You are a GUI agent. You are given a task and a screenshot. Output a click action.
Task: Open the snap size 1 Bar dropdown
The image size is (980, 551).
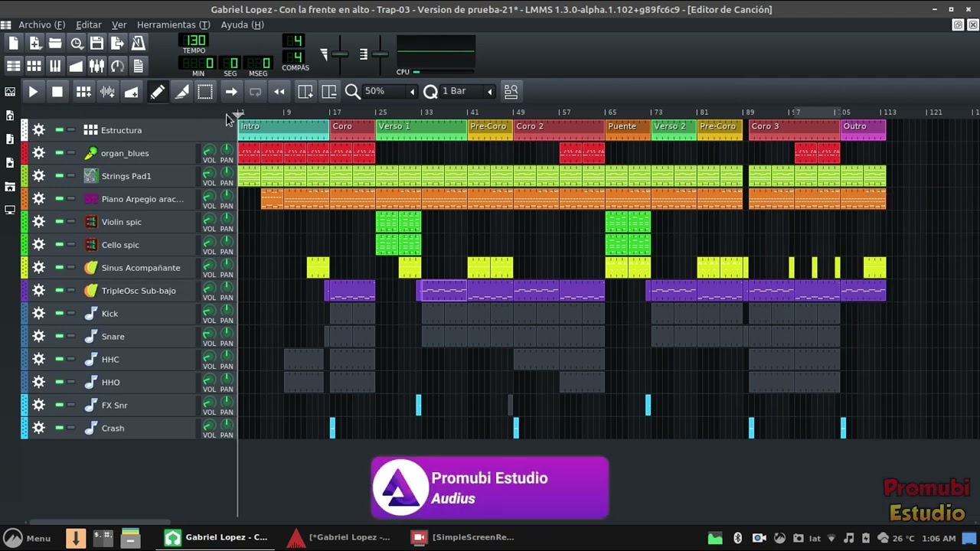pyautogui.click(x=468, y=91)
